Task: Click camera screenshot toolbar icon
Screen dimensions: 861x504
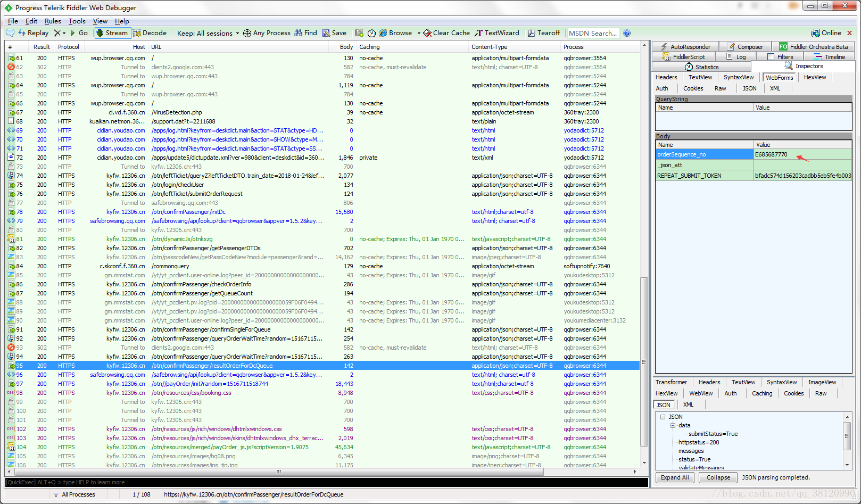Action: point(359,33)
